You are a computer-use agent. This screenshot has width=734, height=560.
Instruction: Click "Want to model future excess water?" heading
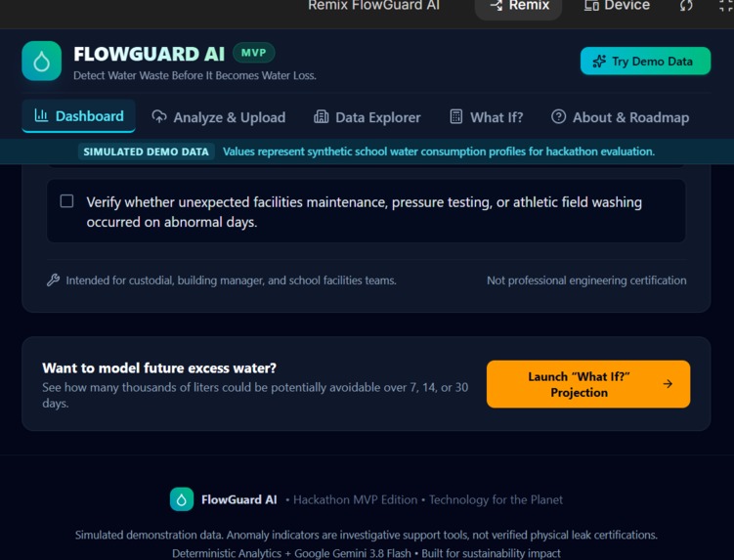point(159,368)
